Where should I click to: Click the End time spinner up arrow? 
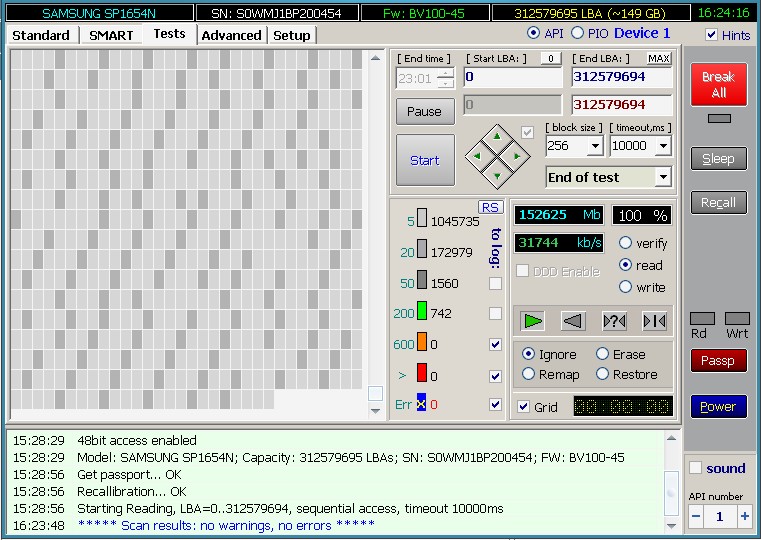pyautogui.click(x=446, y=74)
